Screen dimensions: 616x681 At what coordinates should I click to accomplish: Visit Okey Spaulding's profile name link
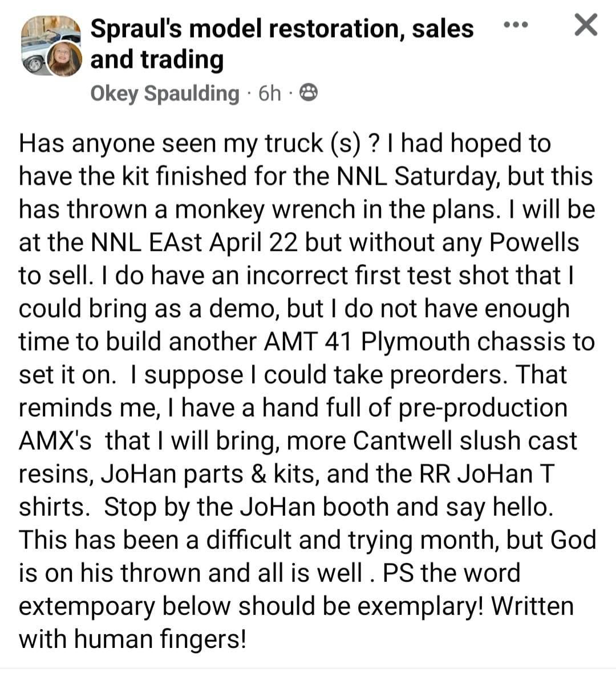click(165, 94)
